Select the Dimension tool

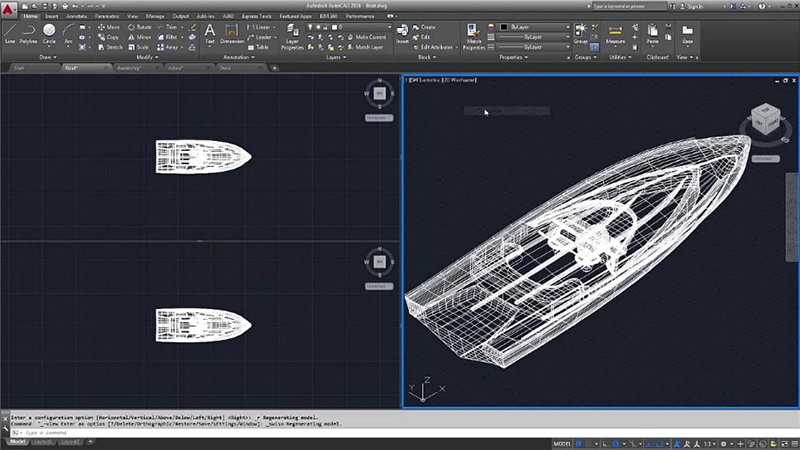coord(232,34)
